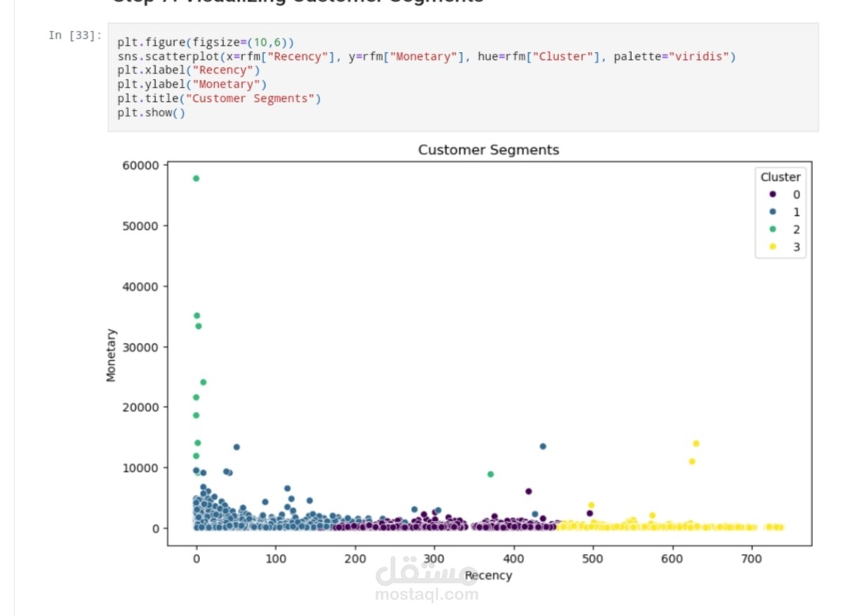This screenshot has height=616, width=854.
Task: Click the Customer Segments plot title
Action: (x=487, y=149)
